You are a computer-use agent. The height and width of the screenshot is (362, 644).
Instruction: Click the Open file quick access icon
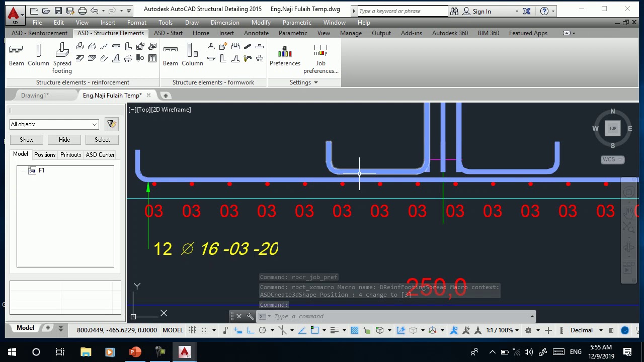46,11
